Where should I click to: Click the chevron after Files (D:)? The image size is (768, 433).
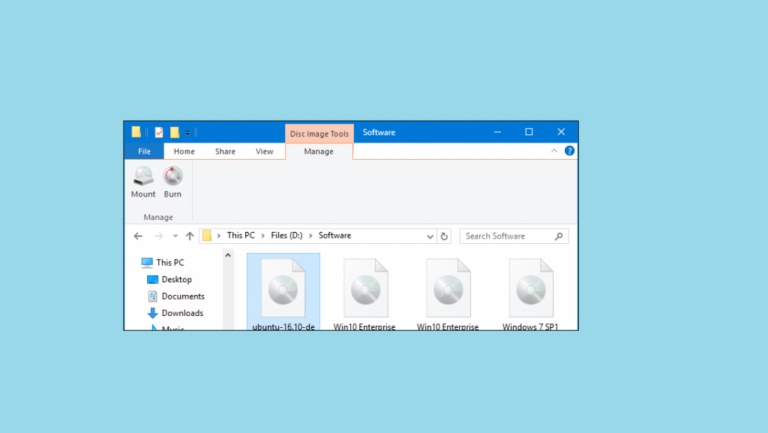tap(311, 236)
